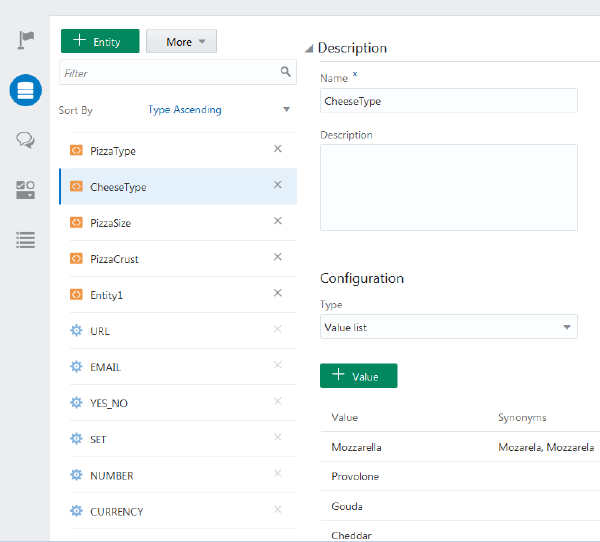Delete the PizzaType entity

(x=278, y=149)
